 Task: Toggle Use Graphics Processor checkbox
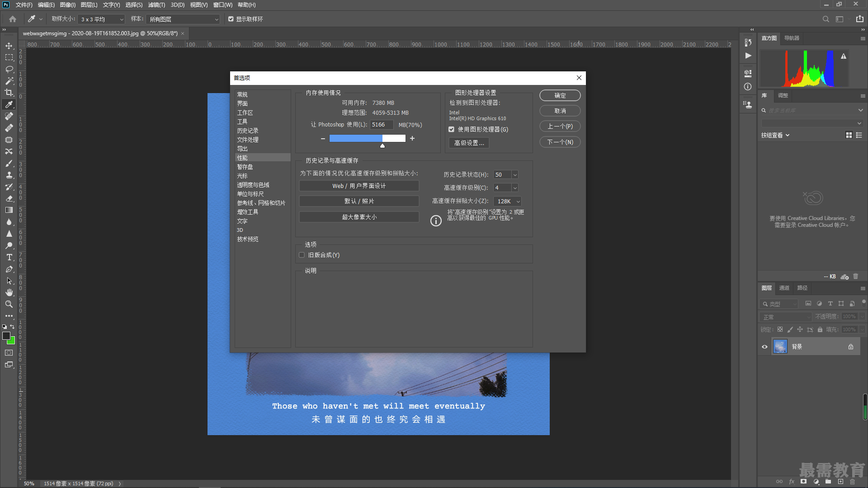(451, 129)
